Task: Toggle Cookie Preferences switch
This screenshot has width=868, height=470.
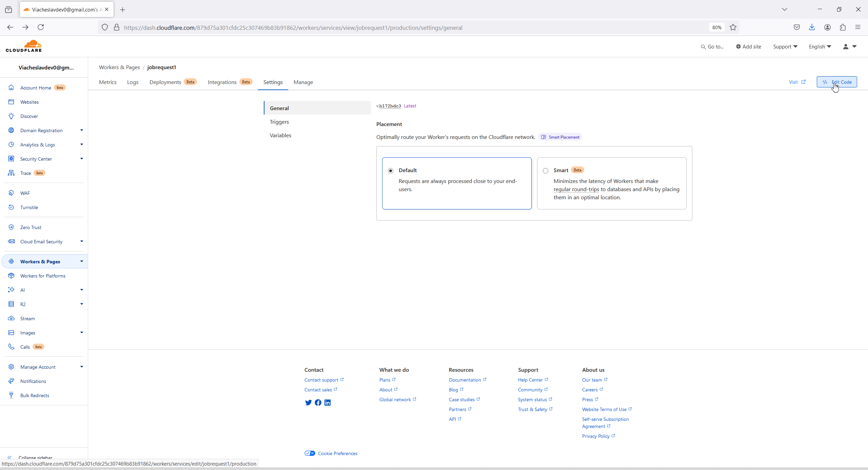Action: [310, 453]
